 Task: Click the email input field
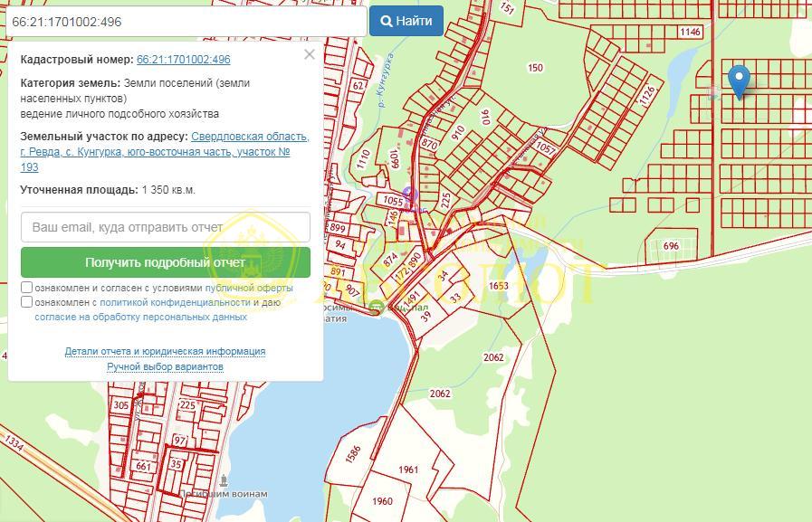pyautogui.click(x=166, y=227)
